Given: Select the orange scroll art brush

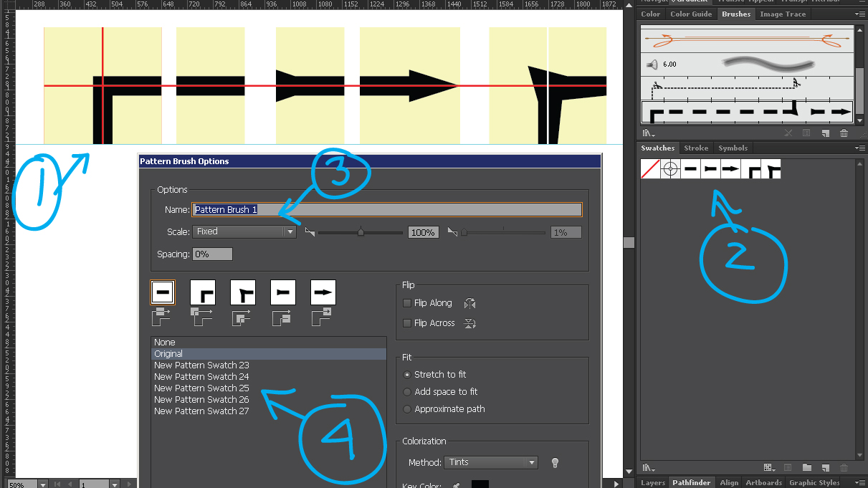Looking at the screenshot, I should (747, 40).
